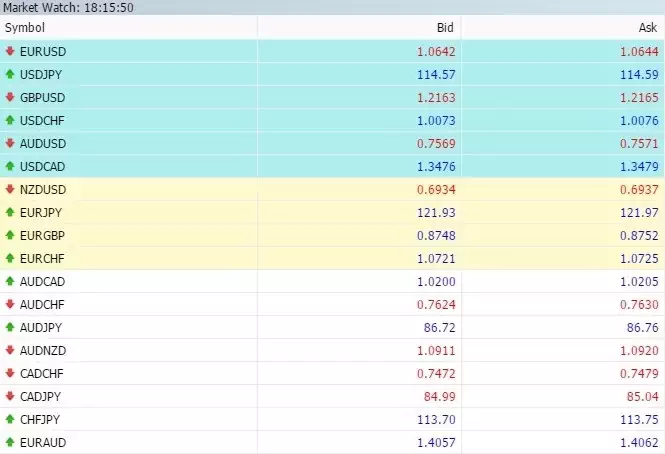
Task: Click the green up arrow beside EURJPY
Action: 10,212
